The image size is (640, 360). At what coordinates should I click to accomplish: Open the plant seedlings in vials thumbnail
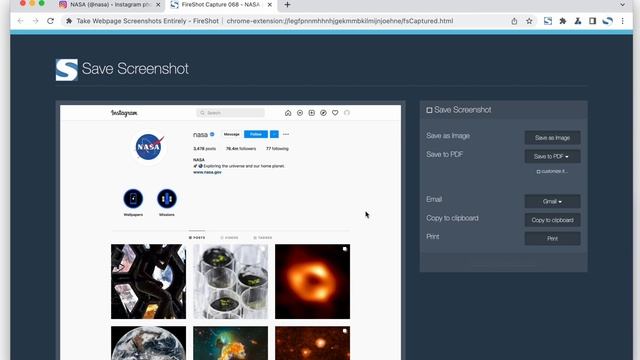(231, 282)
